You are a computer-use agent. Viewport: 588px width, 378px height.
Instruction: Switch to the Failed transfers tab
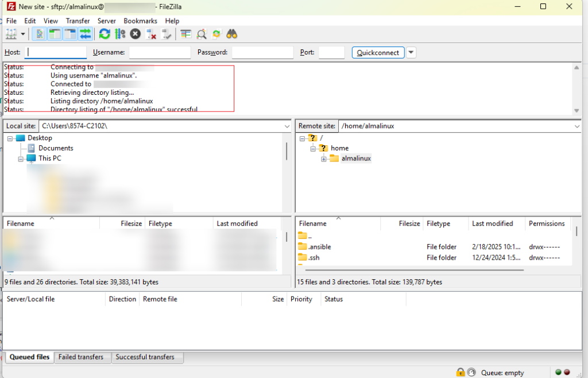[81, 357]
